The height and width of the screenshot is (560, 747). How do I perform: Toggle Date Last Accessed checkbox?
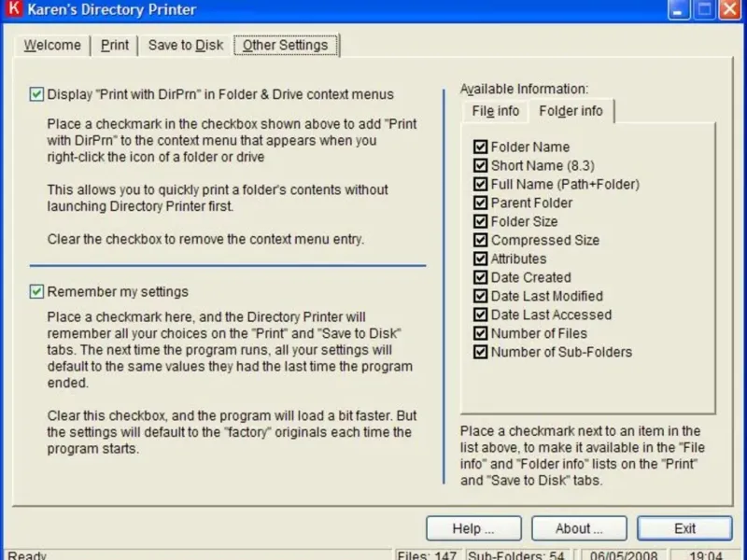(x=480, y=315)
